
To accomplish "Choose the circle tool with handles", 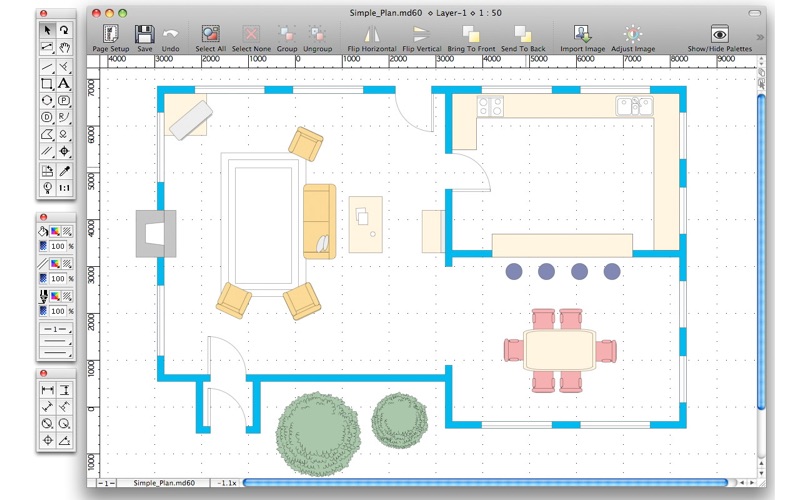I will [x=47, y=101].
